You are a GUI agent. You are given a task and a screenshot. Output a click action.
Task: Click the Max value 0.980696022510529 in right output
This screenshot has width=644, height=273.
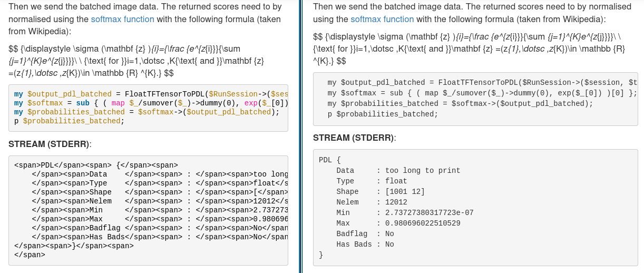pyautogui.click(x=423, y=223)
